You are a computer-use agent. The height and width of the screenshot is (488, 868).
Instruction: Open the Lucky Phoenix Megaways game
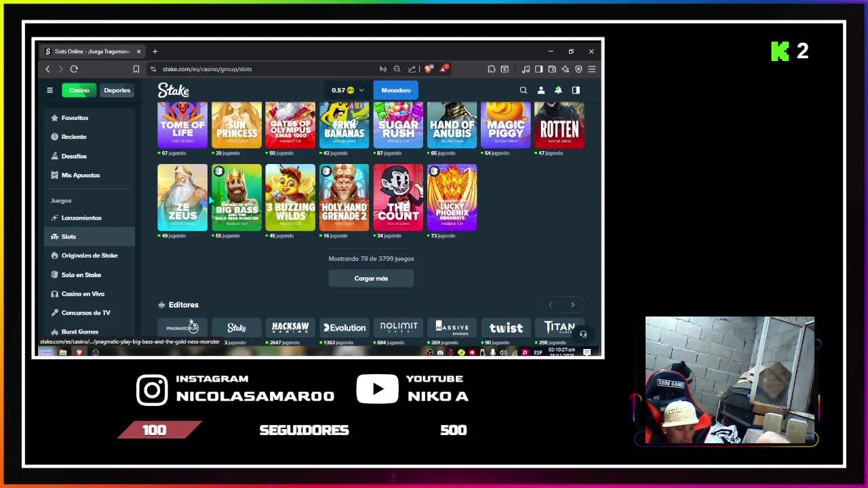(452, 197)
